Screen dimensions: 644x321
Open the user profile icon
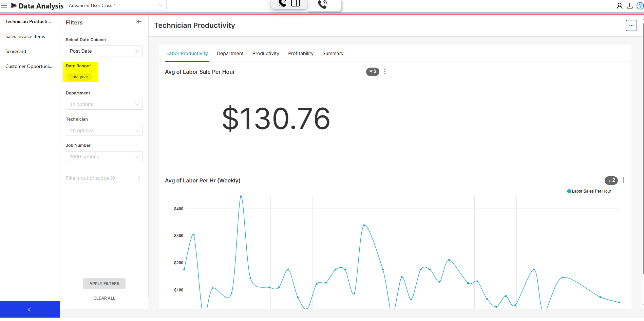coord(620,6)
